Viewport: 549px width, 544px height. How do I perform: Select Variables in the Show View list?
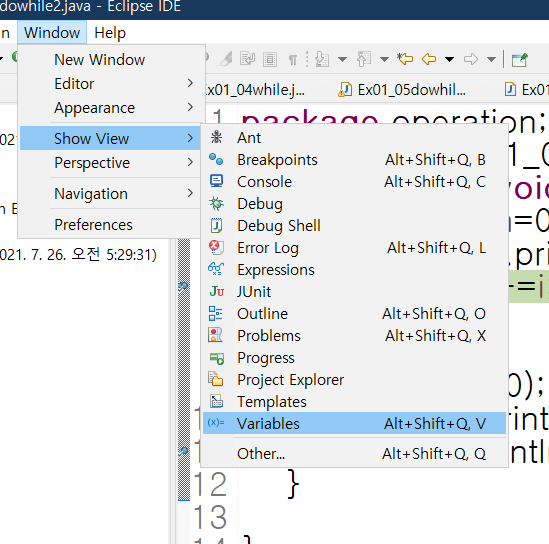pos(354,423)
